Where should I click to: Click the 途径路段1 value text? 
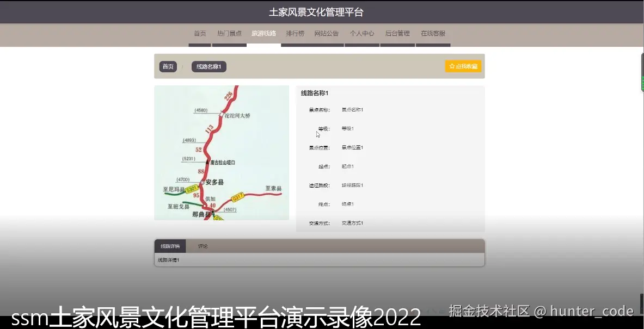[352, 185]
